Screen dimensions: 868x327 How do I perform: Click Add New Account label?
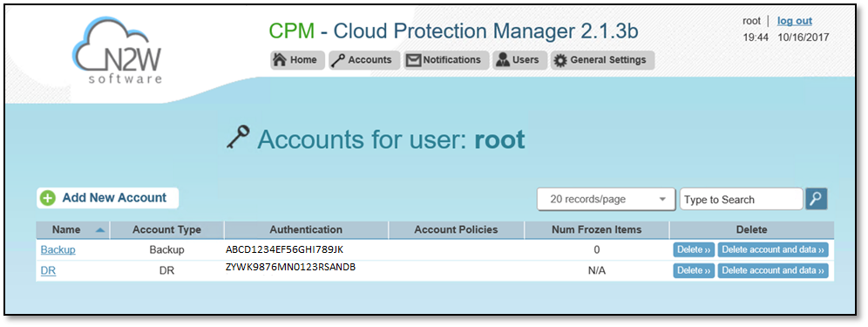pyautogui.click(x=114, y=198)
